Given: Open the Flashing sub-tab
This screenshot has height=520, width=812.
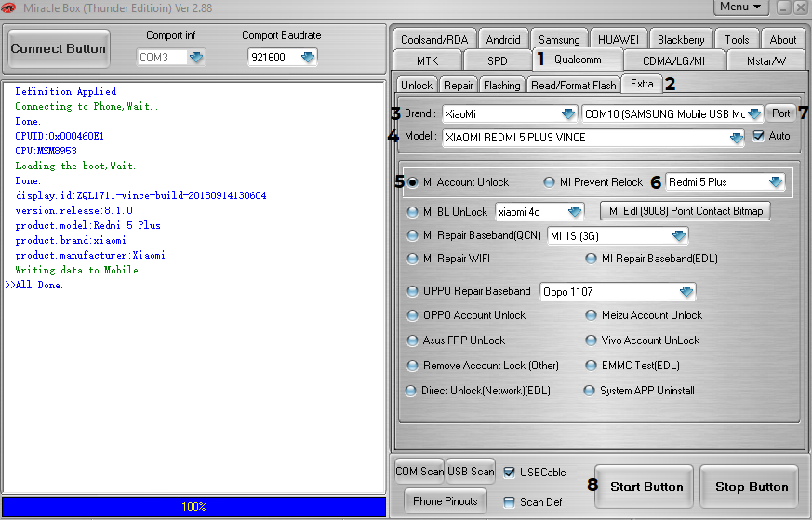Looking at the screenshot, I should (502, 85).
